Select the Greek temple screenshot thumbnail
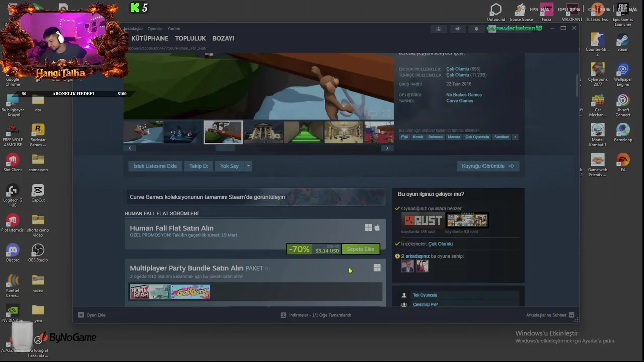The height and width of the screenshot is (362, 644). tap(263, 132)
